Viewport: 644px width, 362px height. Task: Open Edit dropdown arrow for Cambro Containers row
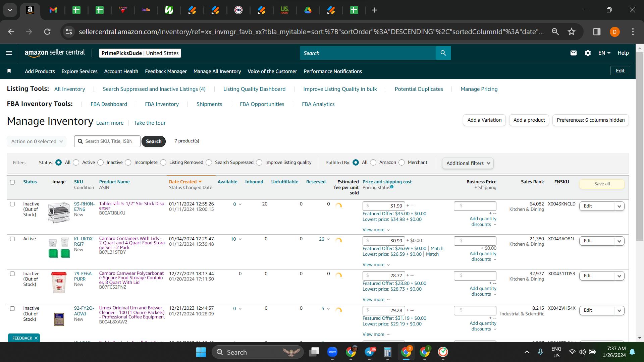(620, 241)
